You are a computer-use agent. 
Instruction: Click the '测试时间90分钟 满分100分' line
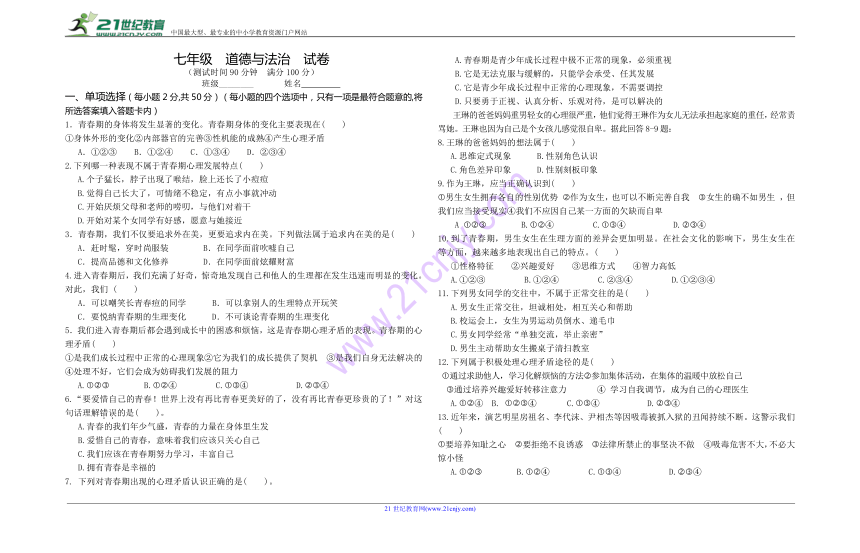click(x=252, y=72)
